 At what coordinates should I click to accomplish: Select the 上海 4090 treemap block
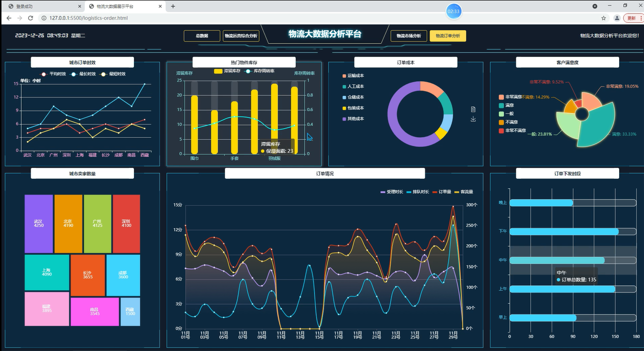(x=47, y=273)
